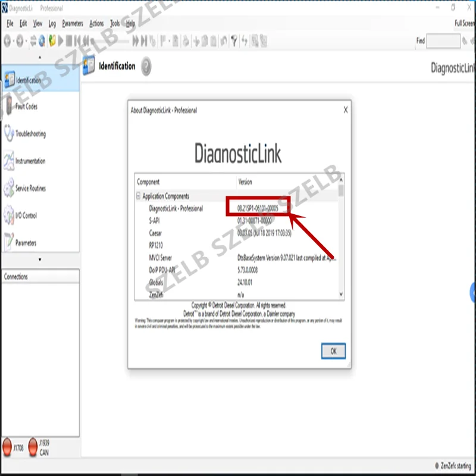Close the About DiagnosticLink dialog

coord(346,110)
